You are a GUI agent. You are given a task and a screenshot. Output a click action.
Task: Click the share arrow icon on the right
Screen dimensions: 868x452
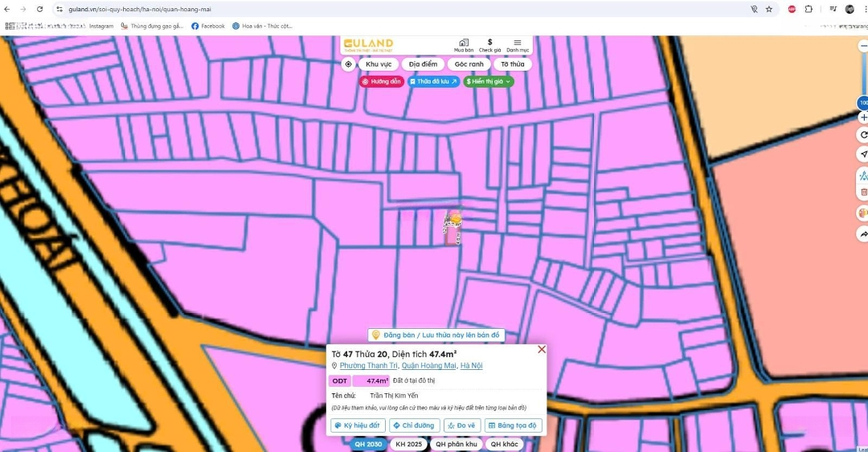[863, 233]
